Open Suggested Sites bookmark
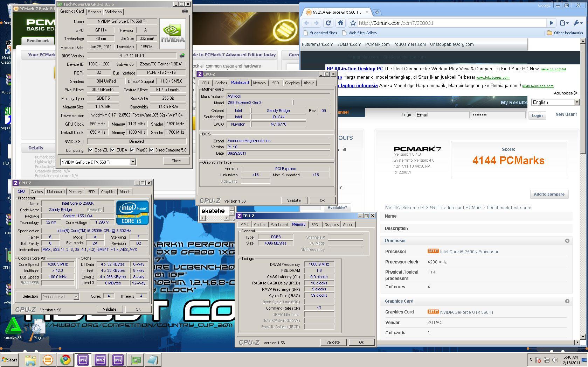588x367 pixels. (320, 33)
